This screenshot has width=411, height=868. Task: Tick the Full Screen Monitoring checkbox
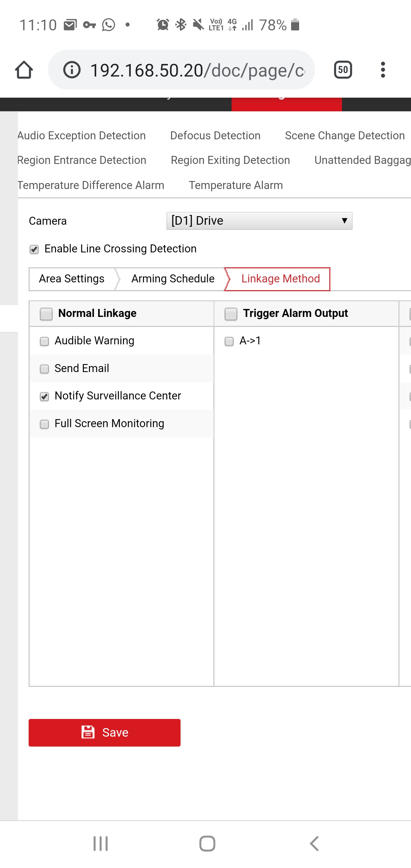pos(45,424)
